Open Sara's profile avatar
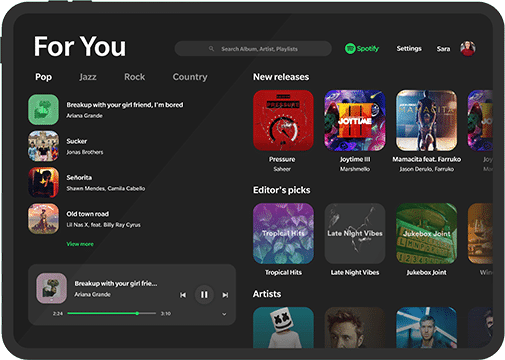The height and width of the screenshot is (360, 505). [x=468, y=49]
